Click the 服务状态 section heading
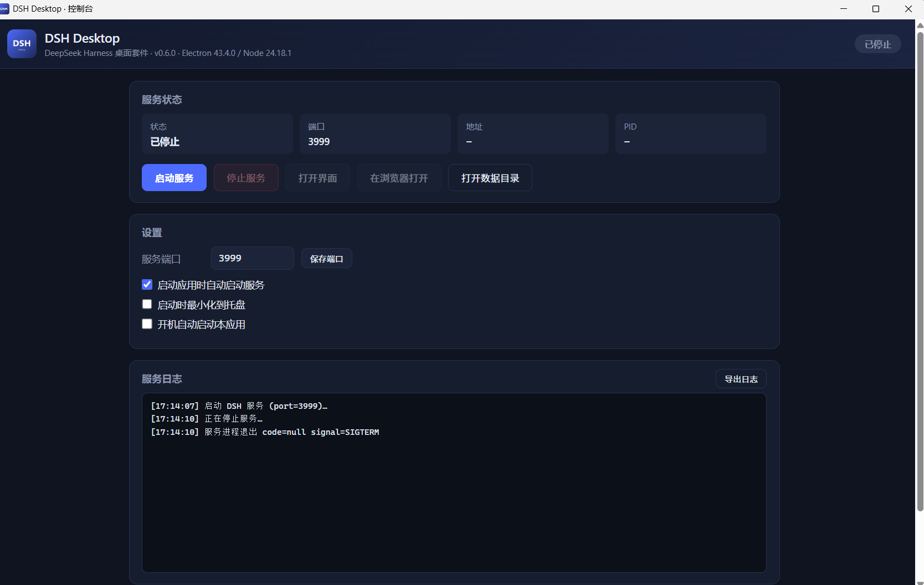Screen dimensions: 924x585 pos(162,100)
